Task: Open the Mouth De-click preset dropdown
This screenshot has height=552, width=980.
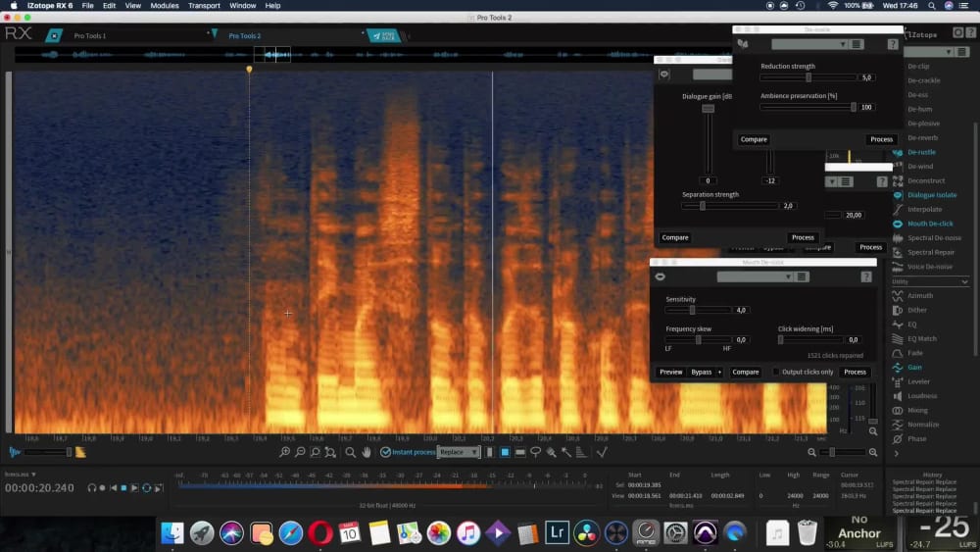Action: click(755, 276)
